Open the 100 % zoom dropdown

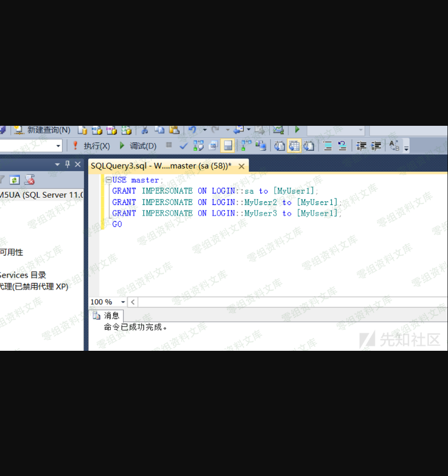[x=122, y=302]
